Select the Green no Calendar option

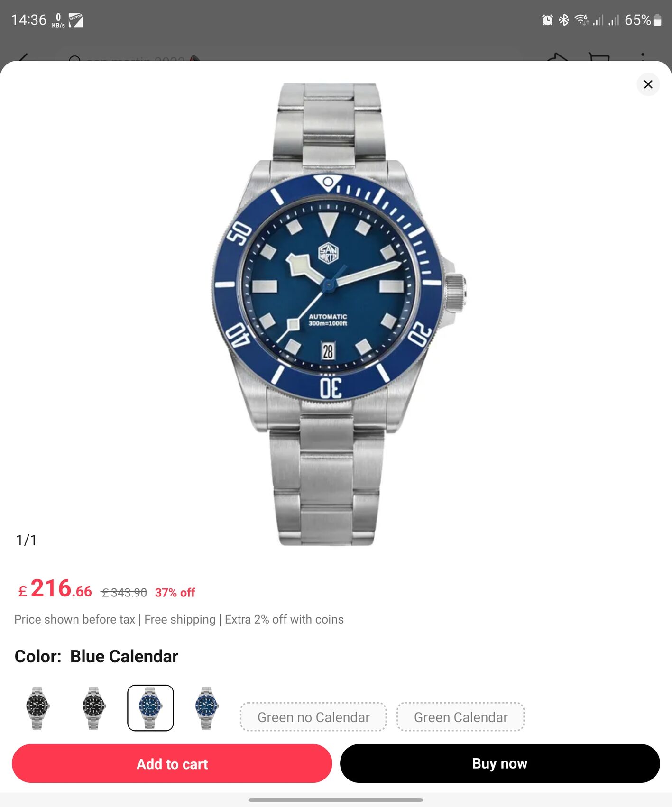coord(313,717)
